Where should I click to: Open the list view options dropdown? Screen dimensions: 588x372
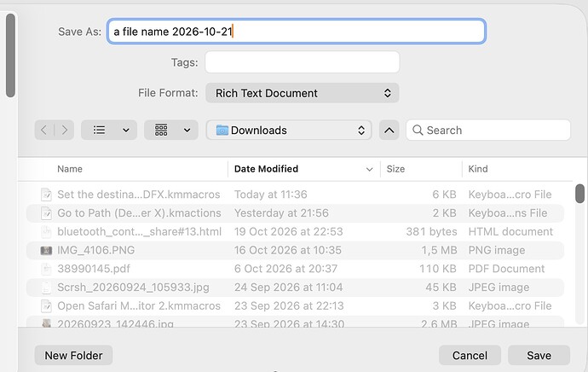click(x=109, y=131)
